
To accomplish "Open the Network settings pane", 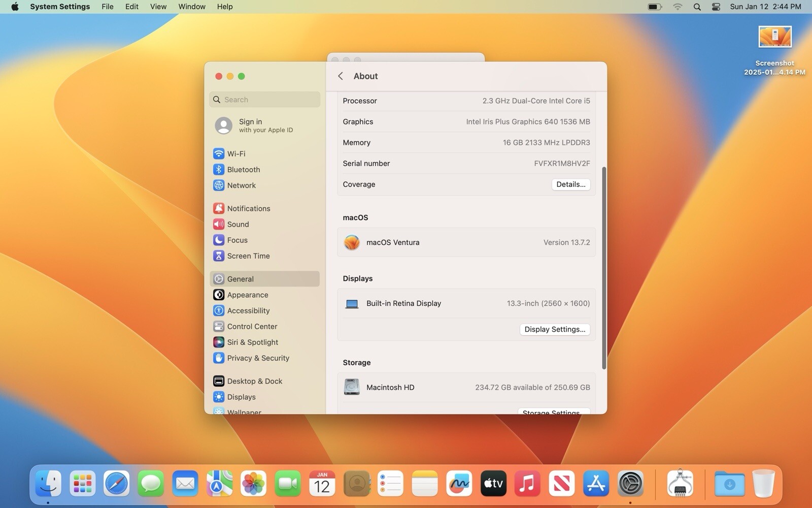I will pyautogui.click(x=241, y=185).
